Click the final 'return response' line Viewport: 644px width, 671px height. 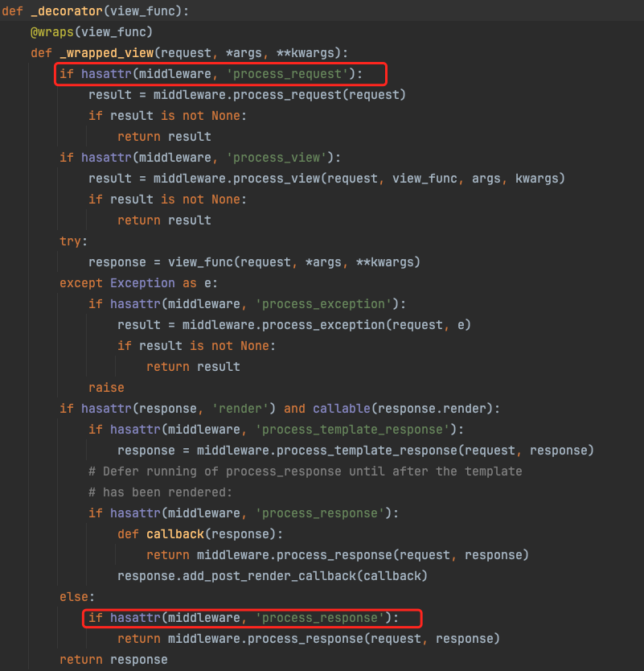pos(113,660)
